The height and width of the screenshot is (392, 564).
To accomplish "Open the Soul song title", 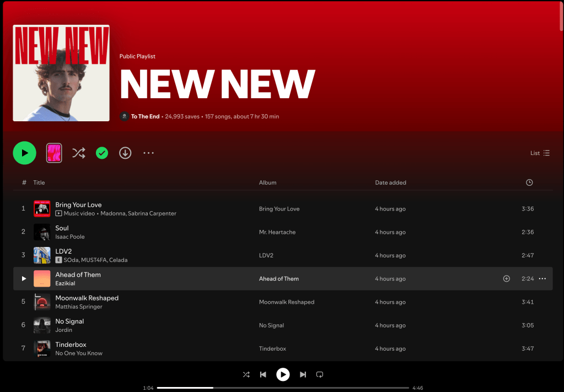I will pyautogui.click(x=62, y=228).
